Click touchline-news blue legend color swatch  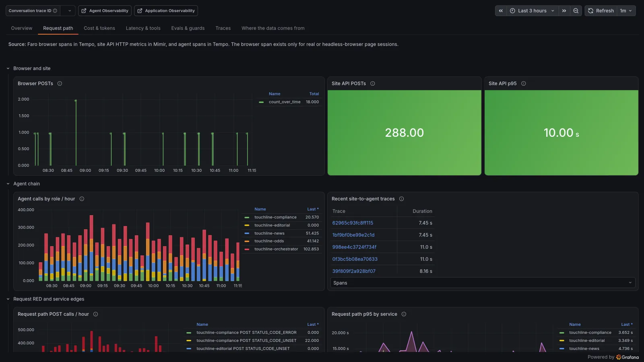point(247,233)
